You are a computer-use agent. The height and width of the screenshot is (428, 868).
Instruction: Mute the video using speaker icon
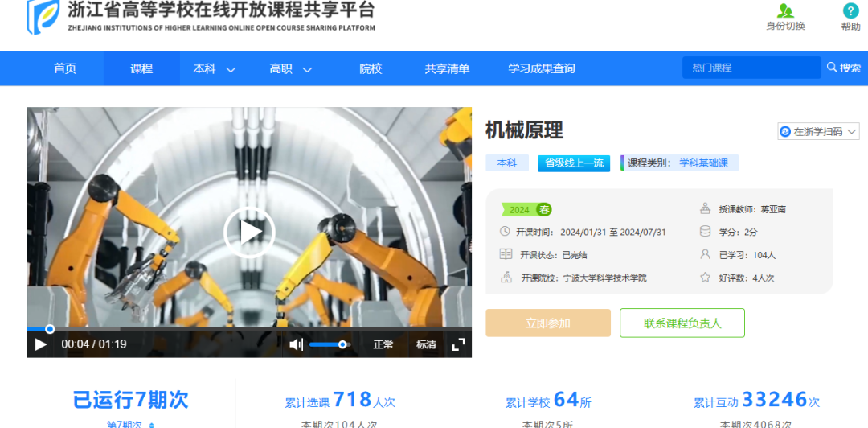[296, 344]
